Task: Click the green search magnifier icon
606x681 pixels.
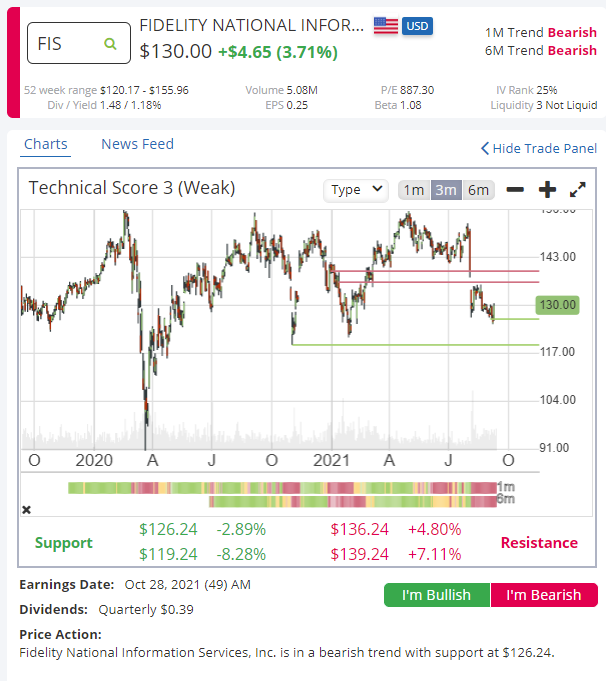Action: 110,43
